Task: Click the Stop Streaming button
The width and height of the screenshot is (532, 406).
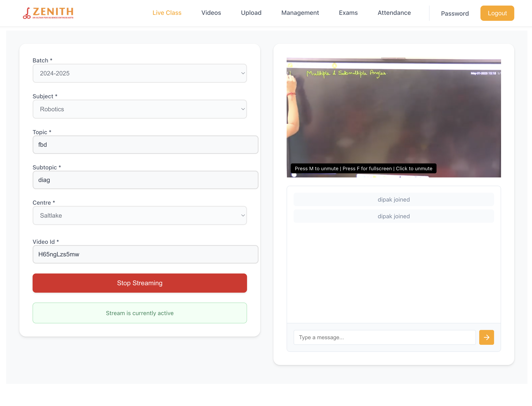Action: pos(140,283)
